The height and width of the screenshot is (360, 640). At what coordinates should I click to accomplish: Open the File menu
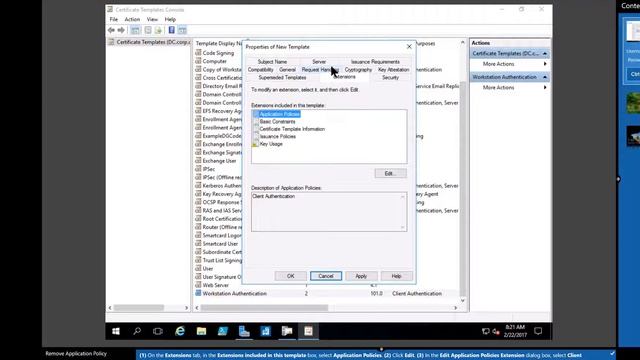coord(113,19)
